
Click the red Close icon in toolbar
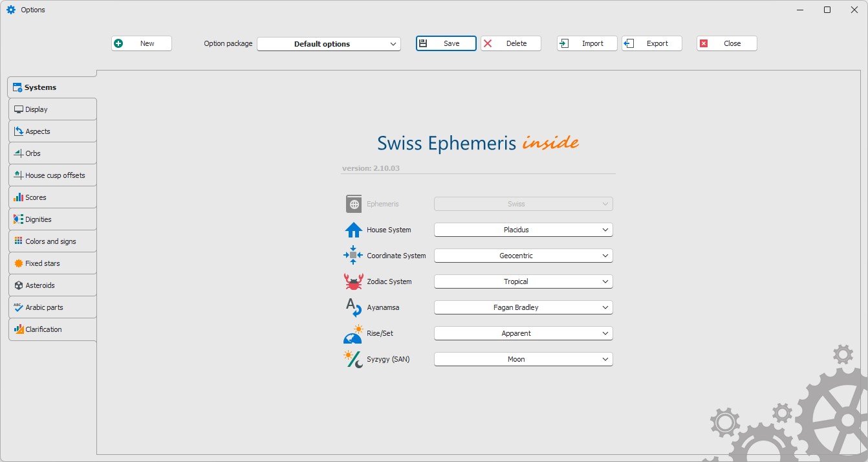pos(704,43)
